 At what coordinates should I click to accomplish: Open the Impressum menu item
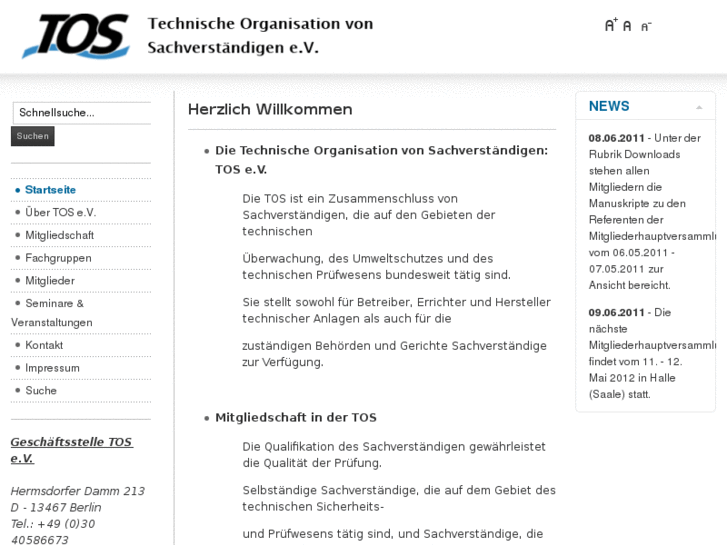(x=52, y=368)
